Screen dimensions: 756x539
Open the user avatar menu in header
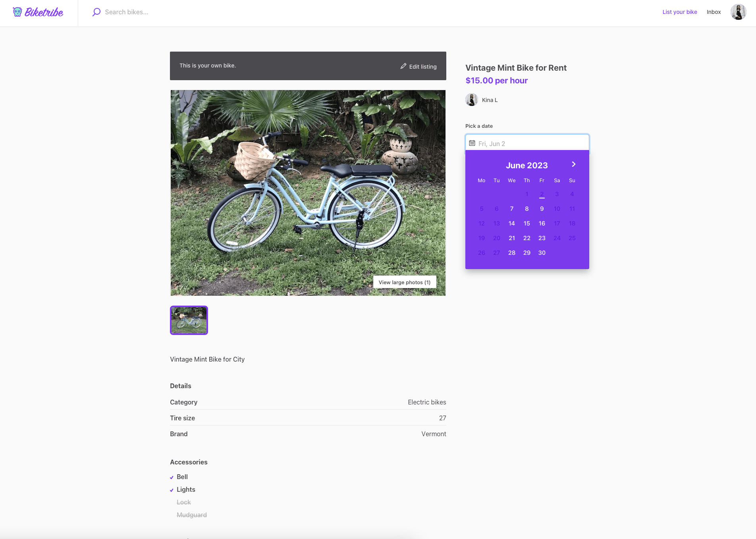click(x=738, y=12)
